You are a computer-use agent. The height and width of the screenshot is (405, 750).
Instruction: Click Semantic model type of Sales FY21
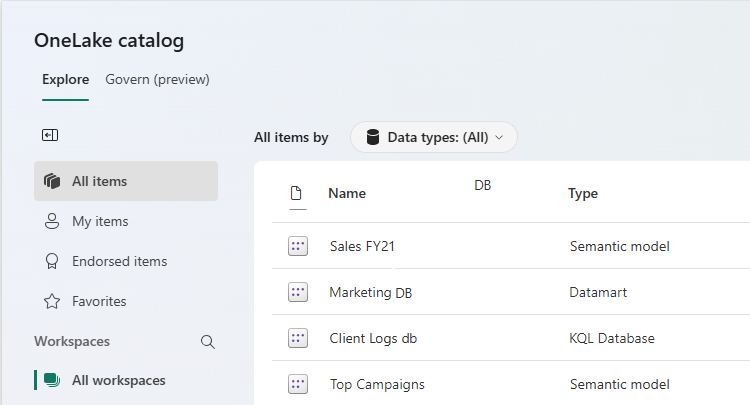click(619, 246)
